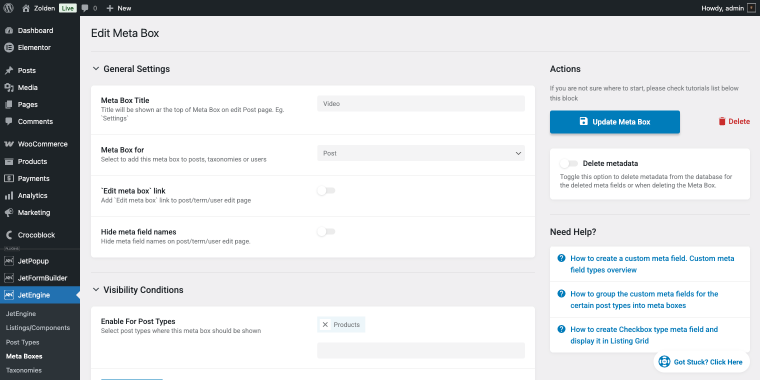Click the Pages sidebar icon
The height and width of the screenshot is (380, 760).
coord(9,104)
